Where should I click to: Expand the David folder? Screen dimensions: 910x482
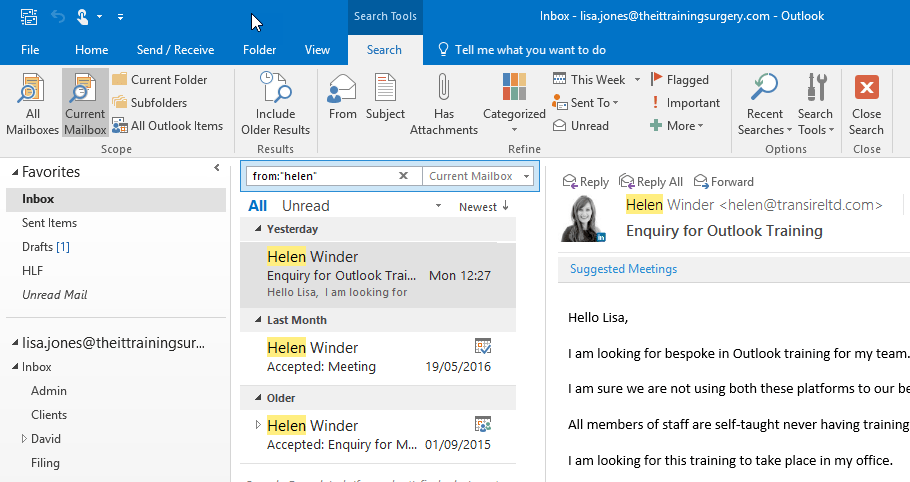tap(24, 438)
